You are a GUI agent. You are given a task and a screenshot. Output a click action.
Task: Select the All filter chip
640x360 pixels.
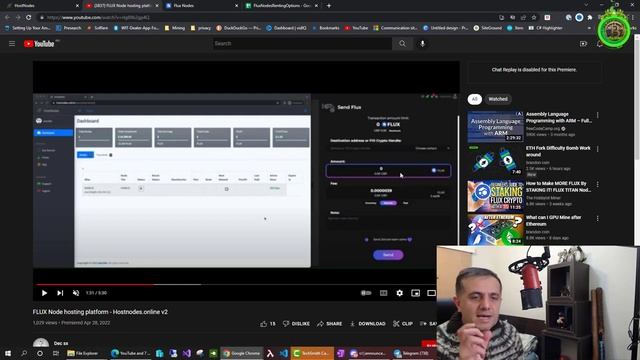pos(474,99)
